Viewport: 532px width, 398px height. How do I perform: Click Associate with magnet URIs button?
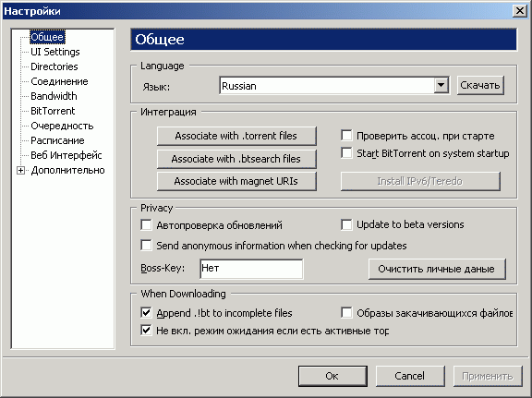pos(236,181)
